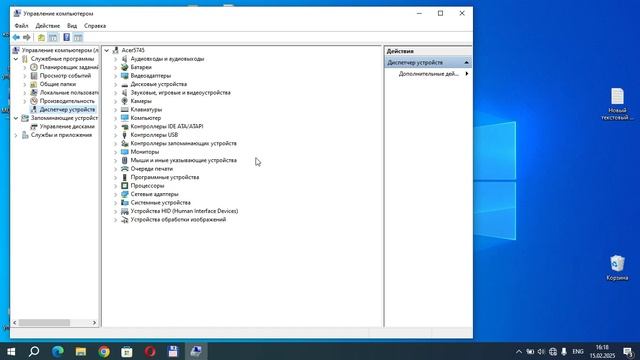Click the Процессоры chip icon
This screenshot has height=360, width=640.
[x=124, y=186]
